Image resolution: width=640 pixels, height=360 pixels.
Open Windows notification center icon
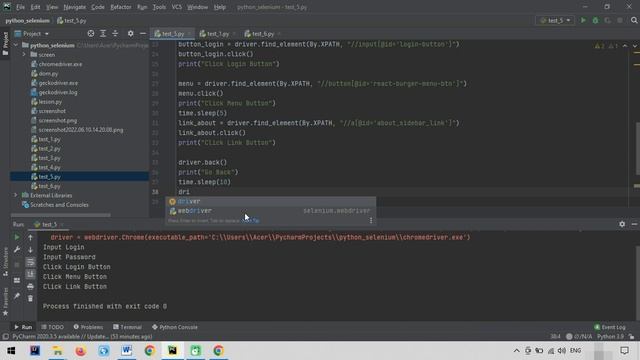pos(624,351)
